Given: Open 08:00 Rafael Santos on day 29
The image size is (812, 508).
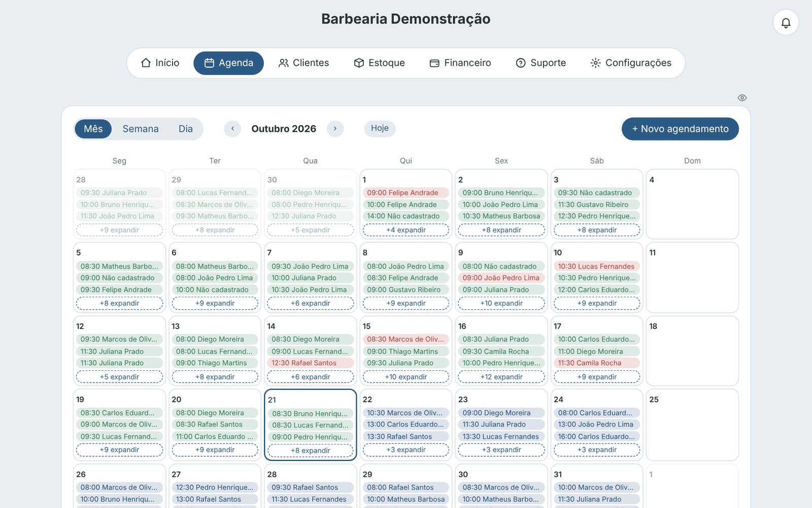Looking at the screenshot, I should [x=406, y=487].
